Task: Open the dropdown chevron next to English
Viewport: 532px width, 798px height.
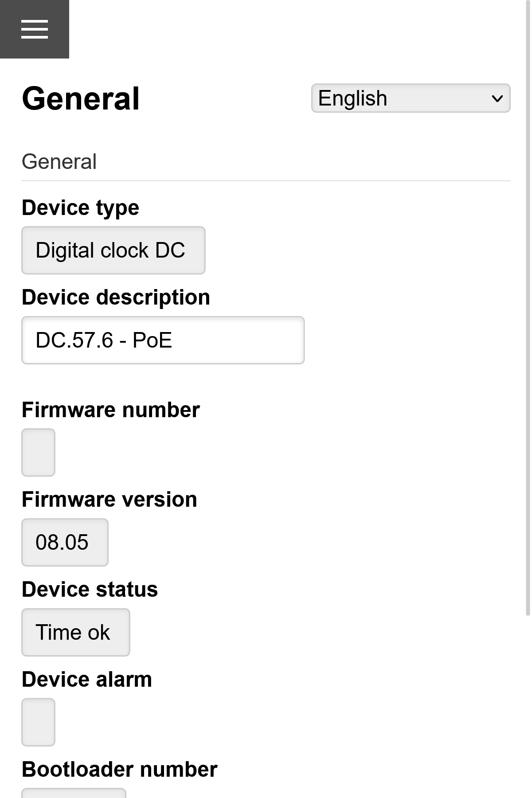Action: tap(497, 98)
